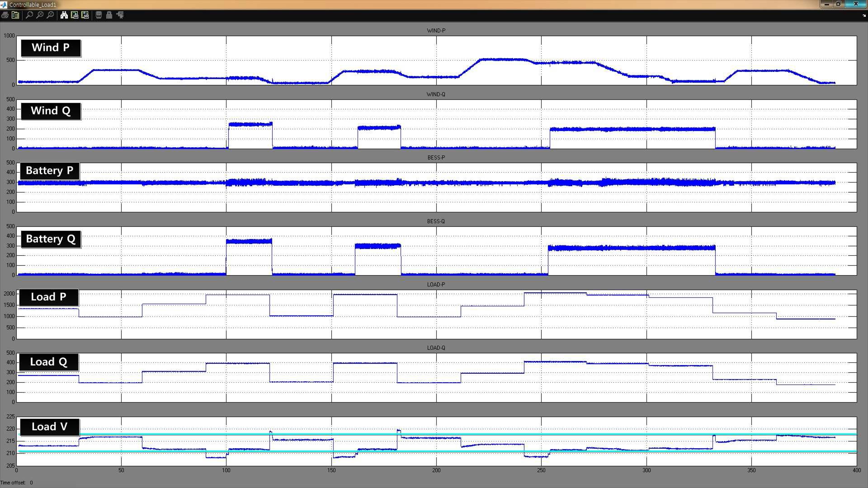
Task: Click the Battery P label box
Action: click(49, 171)
